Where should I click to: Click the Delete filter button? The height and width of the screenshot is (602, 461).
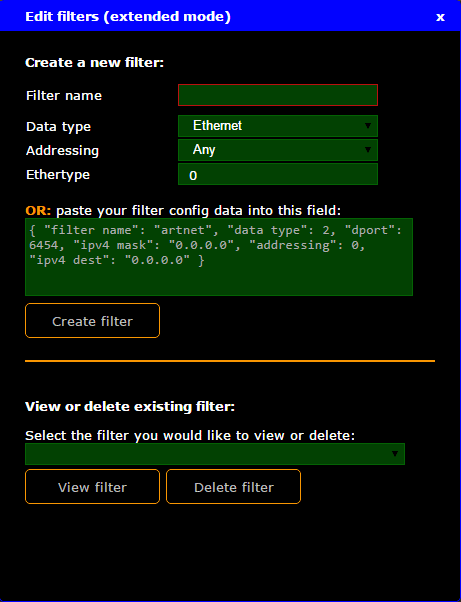[233, 486]
